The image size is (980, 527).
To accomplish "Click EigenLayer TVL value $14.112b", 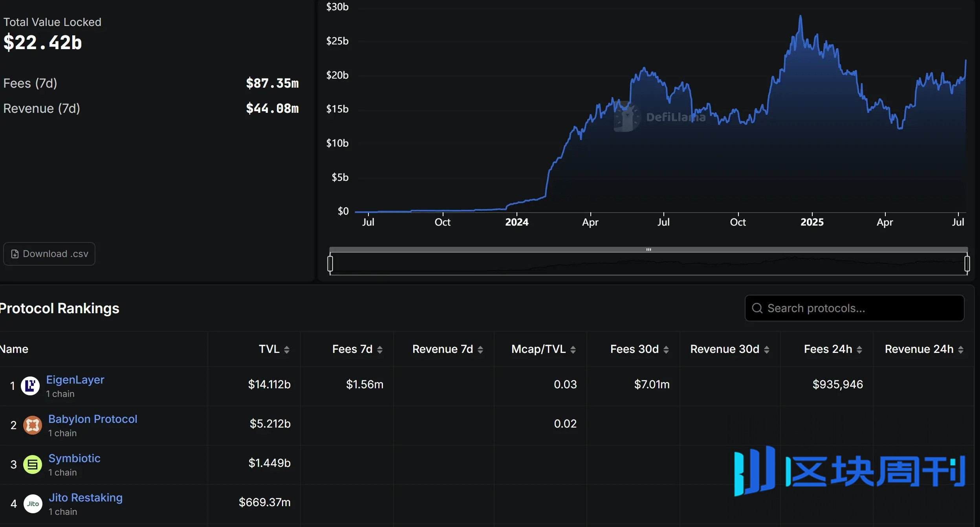I will tap(269, 384).
